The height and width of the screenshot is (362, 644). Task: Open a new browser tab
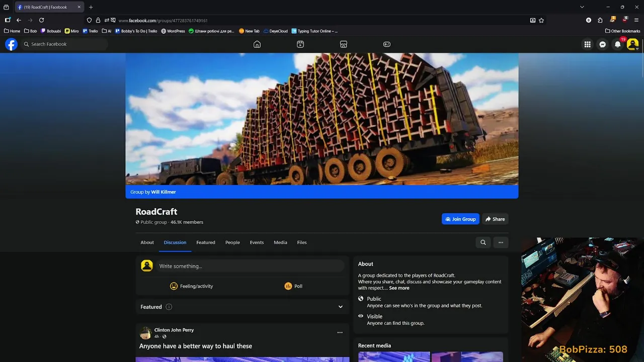91,7
